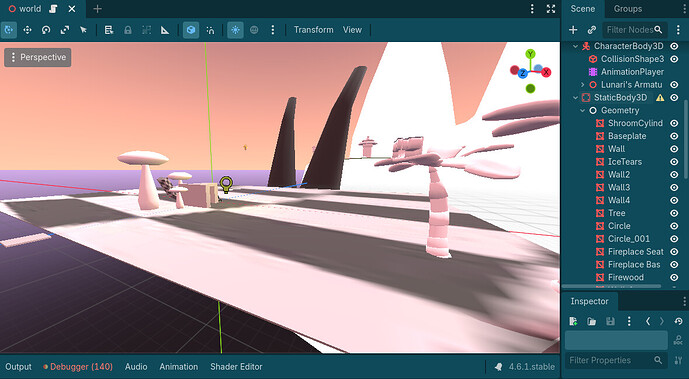Open sun and environment settings dots
The image size is (689, 379).
point(273,30)
